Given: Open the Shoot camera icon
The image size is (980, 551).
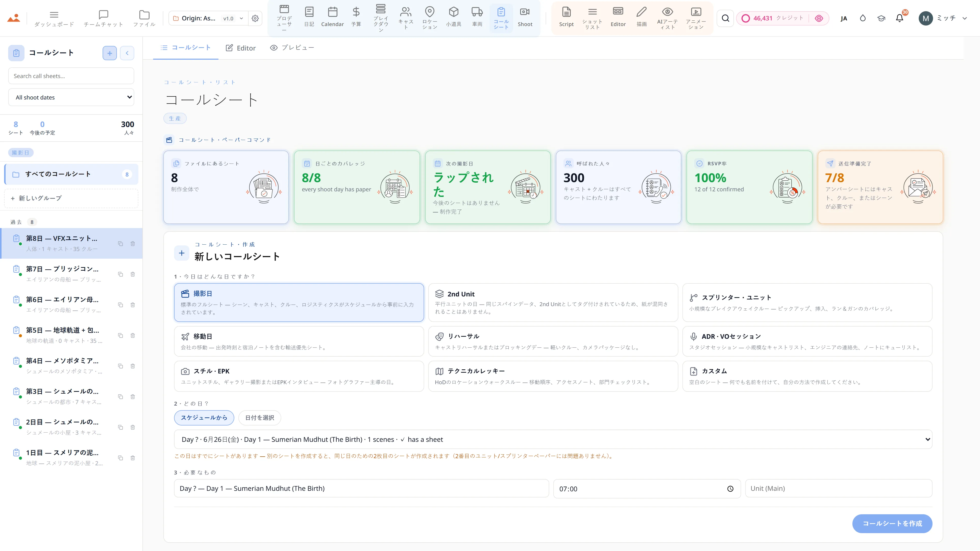Looking at the screenshot, I should click(x=525, y=12).
